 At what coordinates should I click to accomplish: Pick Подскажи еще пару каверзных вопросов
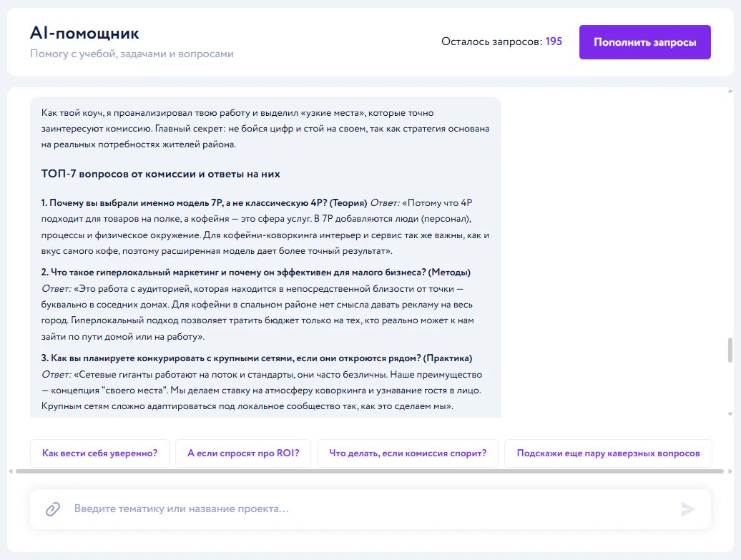click(608, 453)
